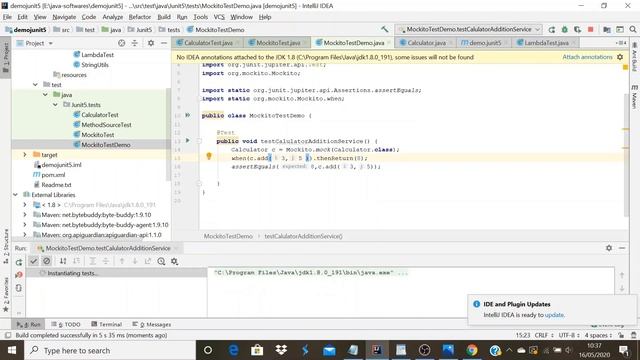Click the '4 spaces' indent setting in status bar
Screen dimensions: 640x360
pos(598,335)
